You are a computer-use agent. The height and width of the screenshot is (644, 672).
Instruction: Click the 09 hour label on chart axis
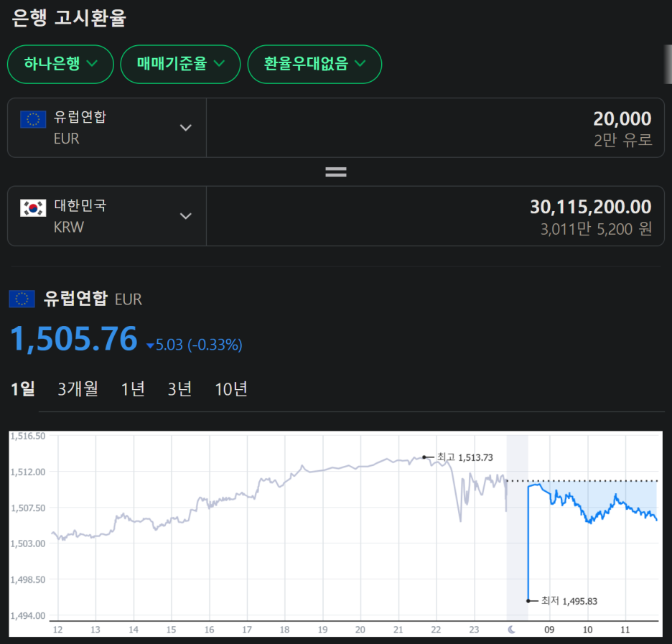549,630
